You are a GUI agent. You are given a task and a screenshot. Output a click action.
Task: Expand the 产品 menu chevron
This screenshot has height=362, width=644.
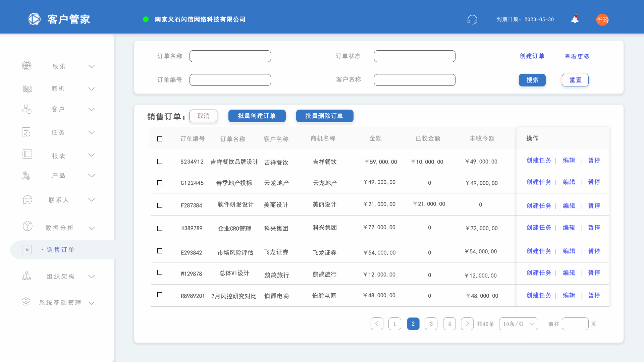pyautogui.click(x=92, y=176)
